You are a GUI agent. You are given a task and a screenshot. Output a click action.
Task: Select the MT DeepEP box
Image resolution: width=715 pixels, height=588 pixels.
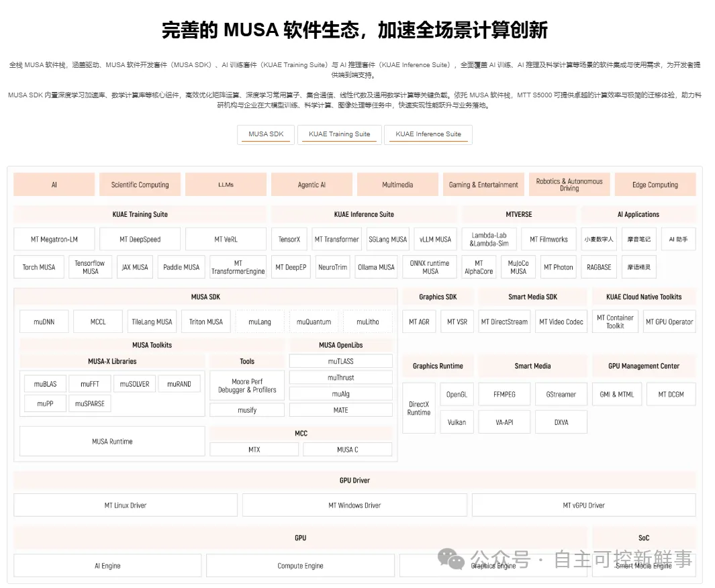(291, 267)
